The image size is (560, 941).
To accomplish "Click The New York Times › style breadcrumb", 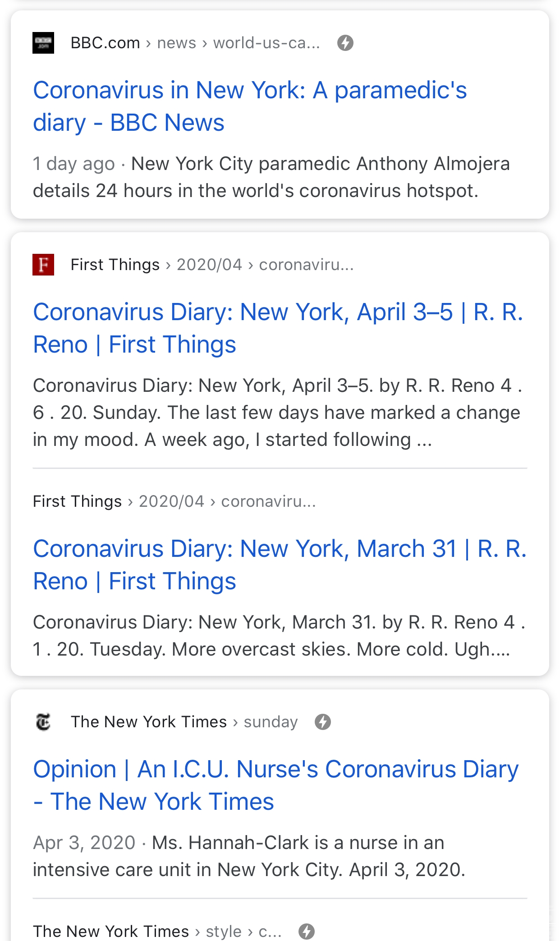I will [157, 931].
